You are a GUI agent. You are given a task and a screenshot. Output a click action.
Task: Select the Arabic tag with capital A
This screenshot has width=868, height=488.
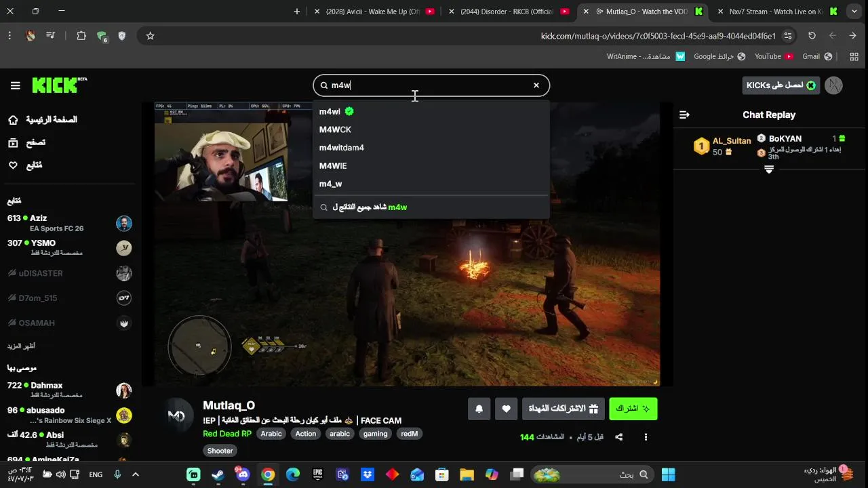(x=271, y=434)
